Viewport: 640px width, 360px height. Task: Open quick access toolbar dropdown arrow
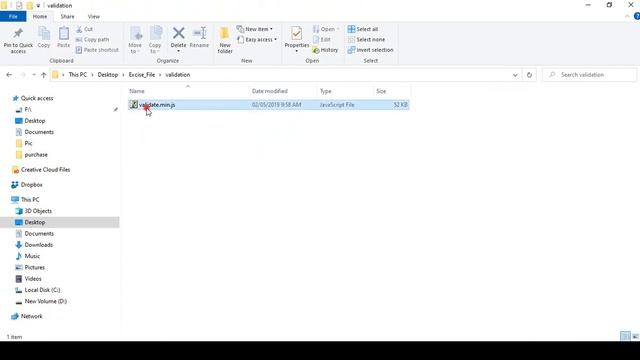click(38, 6)
